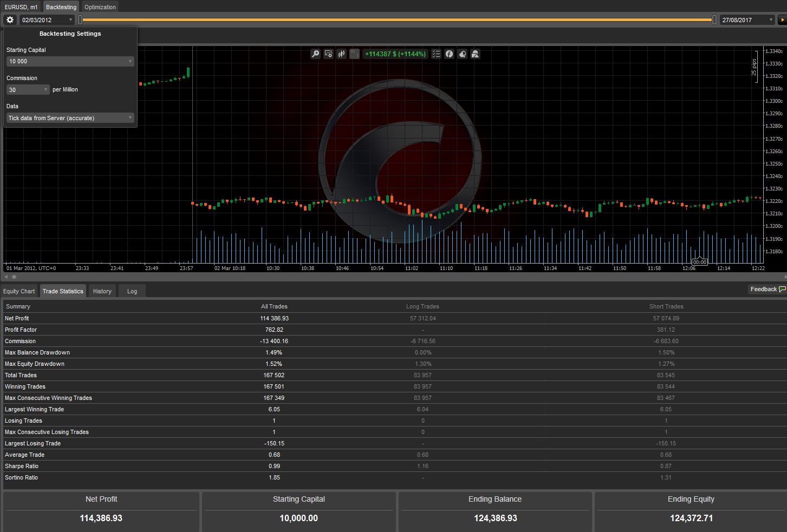
Task: Expand Data source tick data dropdown
Action: coord(70,118)
